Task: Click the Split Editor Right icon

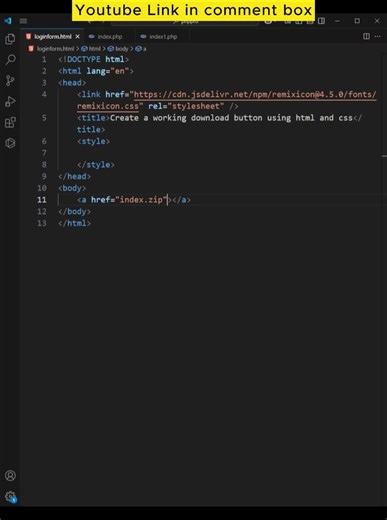Action: 366,36
